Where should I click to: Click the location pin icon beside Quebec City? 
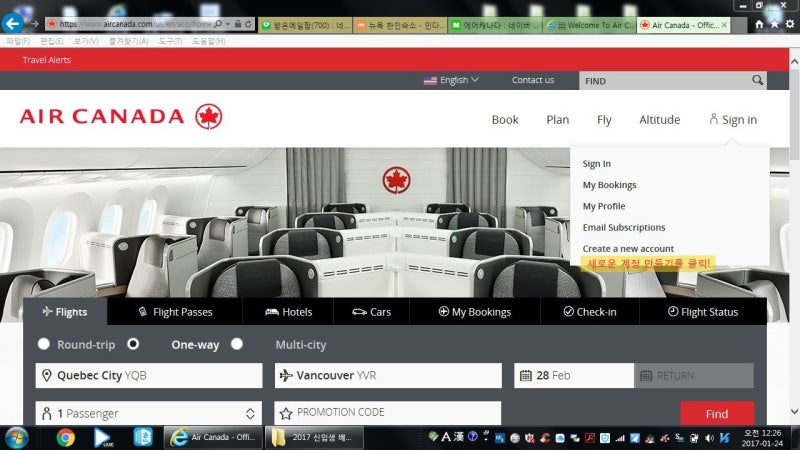46,376
